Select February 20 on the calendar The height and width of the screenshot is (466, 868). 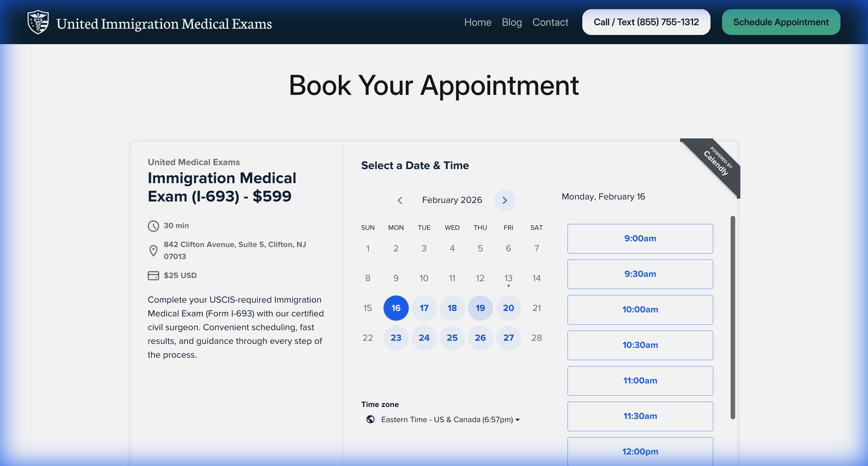point(508,308)
